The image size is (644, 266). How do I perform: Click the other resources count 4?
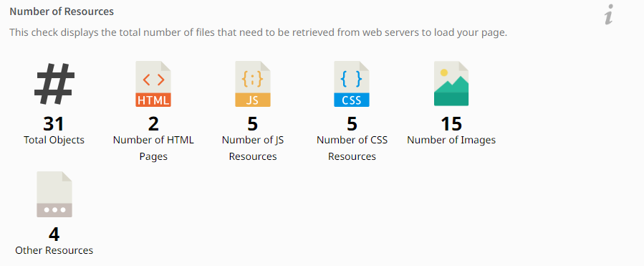click(x=54, y=234)
